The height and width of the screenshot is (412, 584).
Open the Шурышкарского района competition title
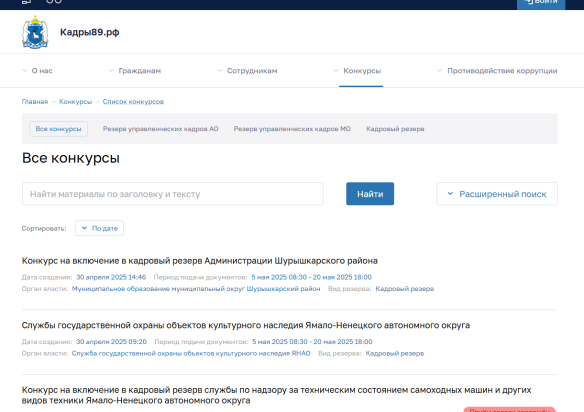coord(200,261)
